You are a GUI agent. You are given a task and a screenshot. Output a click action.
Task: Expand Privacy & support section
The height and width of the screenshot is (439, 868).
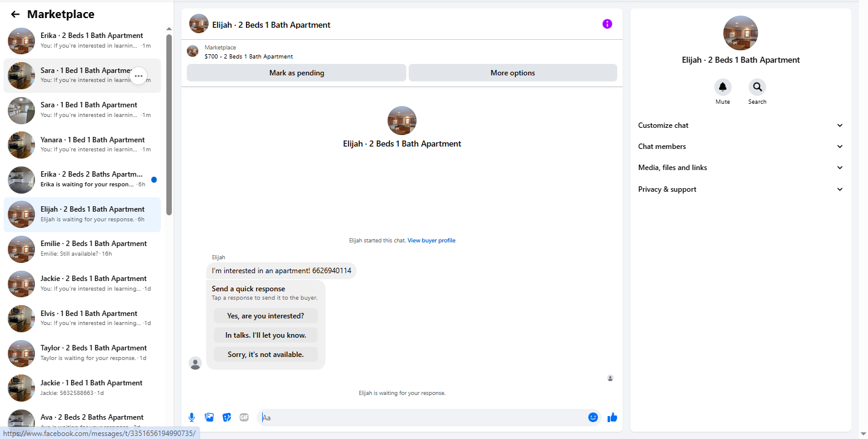click(740, 189)
